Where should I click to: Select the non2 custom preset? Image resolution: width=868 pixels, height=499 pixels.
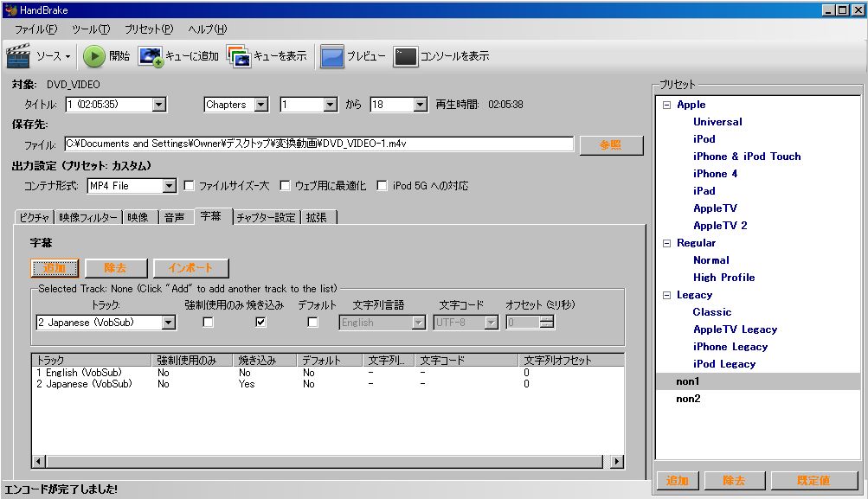tap(688, 399)
